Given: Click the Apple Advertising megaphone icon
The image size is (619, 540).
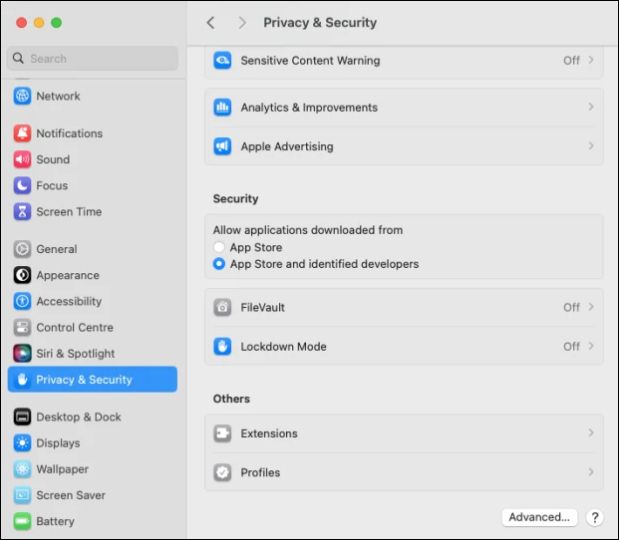Looking at the screenshot, I should pos(222,147).
